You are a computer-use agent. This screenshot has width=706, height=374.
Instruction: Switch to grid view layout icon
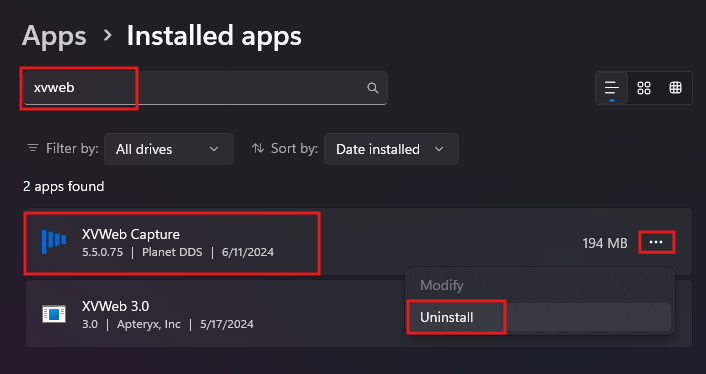click(644, 88)
